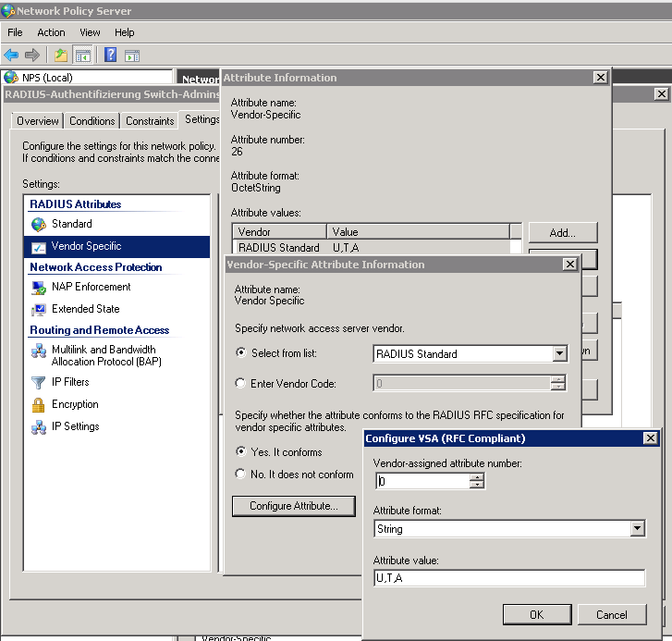Click the Vendor-assigned attribute number field

422,481
